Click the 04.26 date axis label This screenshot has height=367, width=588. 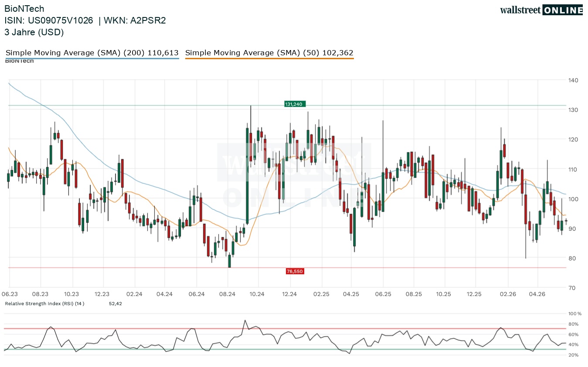537,294
